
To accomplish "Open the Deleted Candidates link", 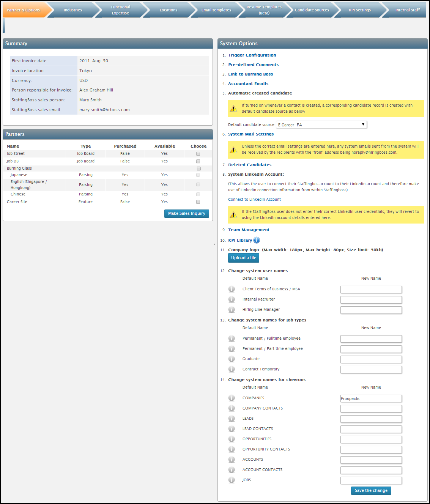I will [250, 165].
